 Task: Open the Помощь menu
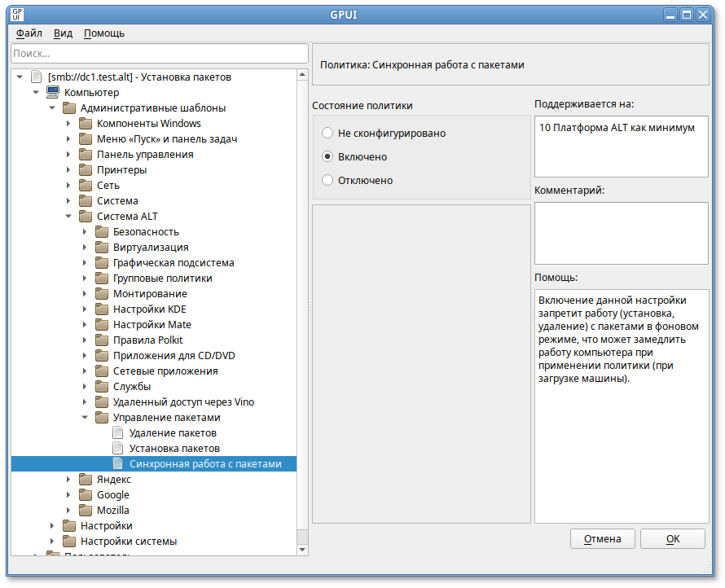104,33
